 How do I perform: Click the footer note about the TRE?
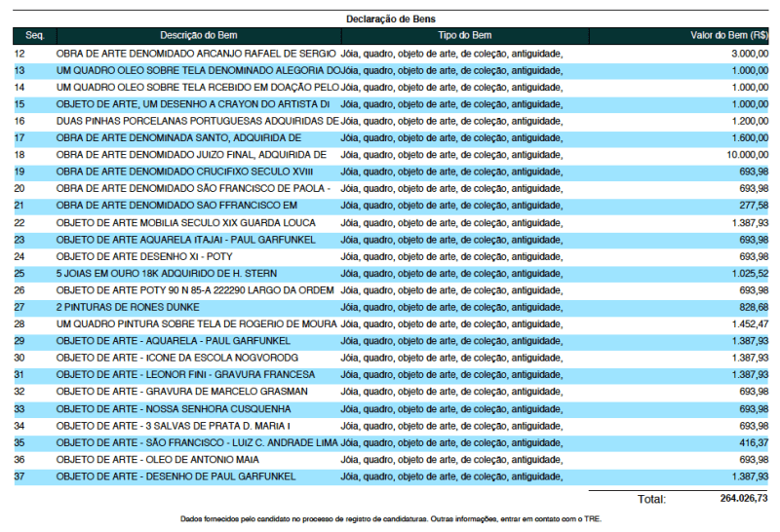click(x=391, y=519)
